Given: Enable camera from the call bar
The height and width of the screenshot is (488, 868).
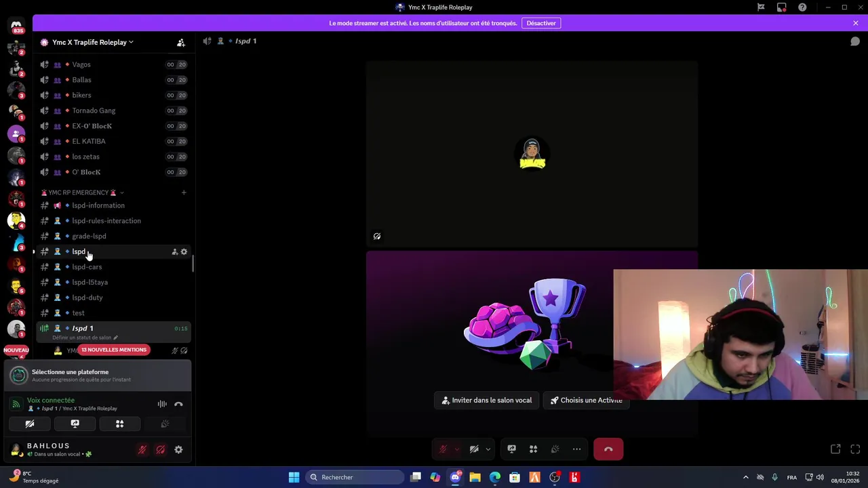Looking at the screenshot, I should [x=474, y=449].
